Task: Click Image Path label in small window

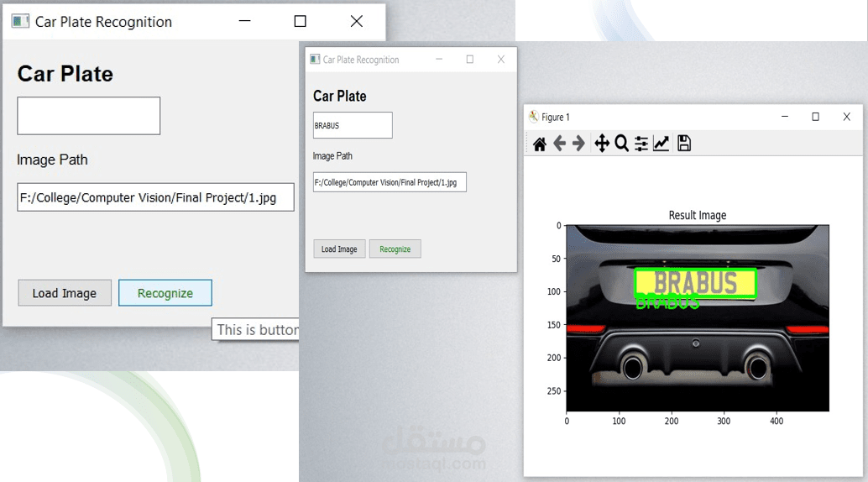Action: [x=332, y=156]
